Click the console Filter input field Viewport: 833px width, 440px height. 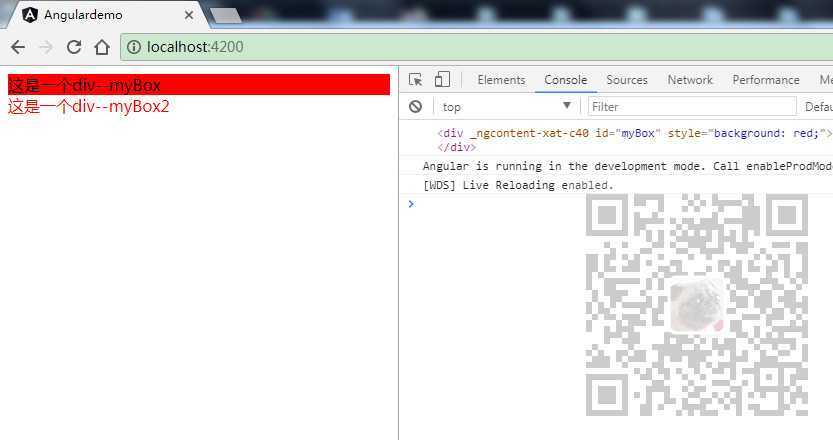click(x=692, y=107)
